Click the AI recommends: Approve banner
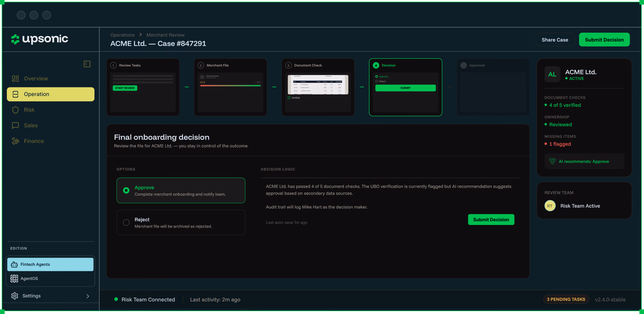The height and width of the screenshot is (314, 644). tap(584, 161)
